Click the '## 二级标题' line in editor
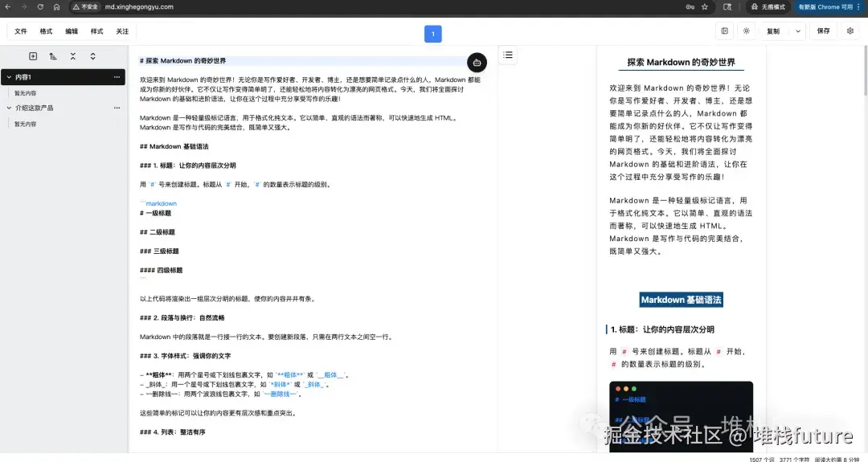 pos(158,232)
